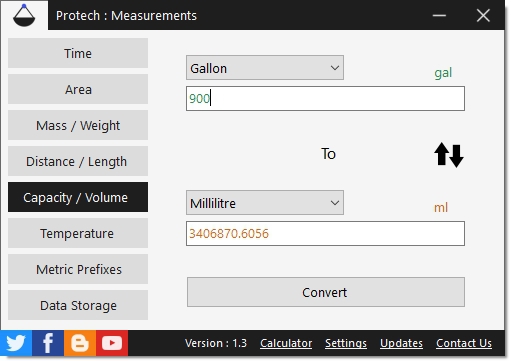Switch to Distance / Length category
Viewport: 511px width, 361px height.
[78, 161]
